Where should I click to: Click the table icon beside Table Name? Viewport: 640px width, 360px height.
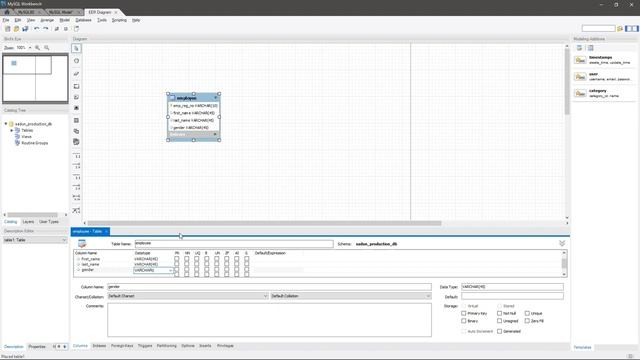pos(82,244)
